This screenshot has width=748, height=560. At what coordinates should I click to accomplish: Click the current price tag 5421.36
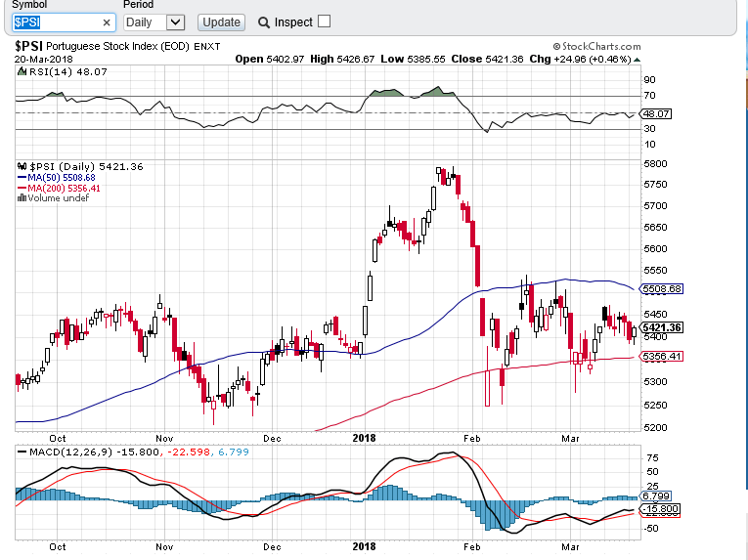pyautogui.click(x=661, y=327)
